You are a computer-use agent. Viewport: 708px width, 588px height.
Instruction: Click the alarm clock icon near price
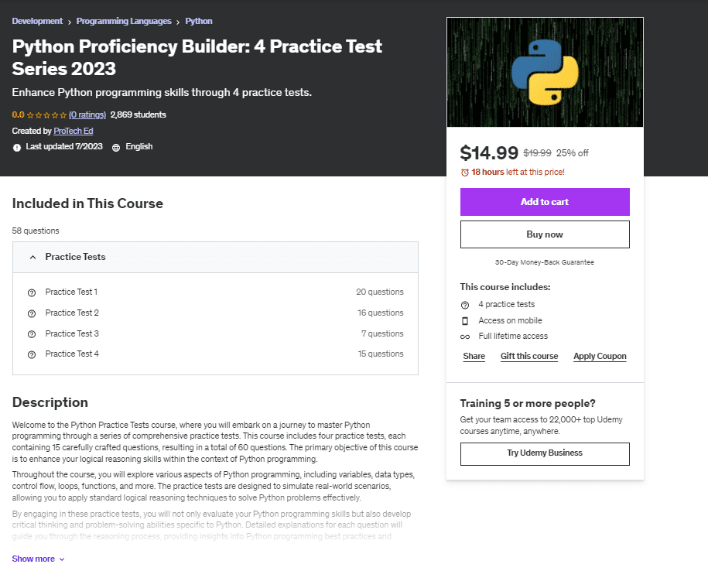pyautogui.click(x=464, y=173)
